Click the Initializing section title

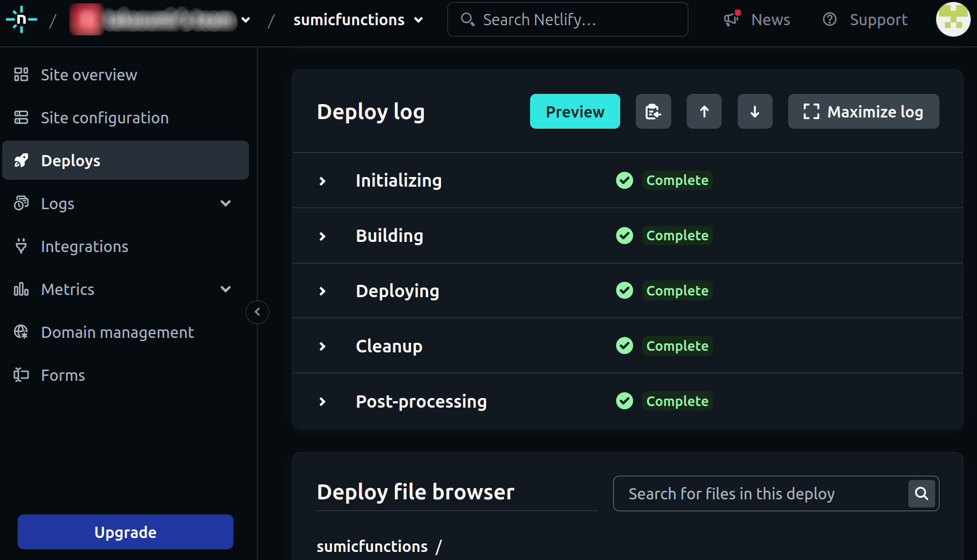click(399, 181)
